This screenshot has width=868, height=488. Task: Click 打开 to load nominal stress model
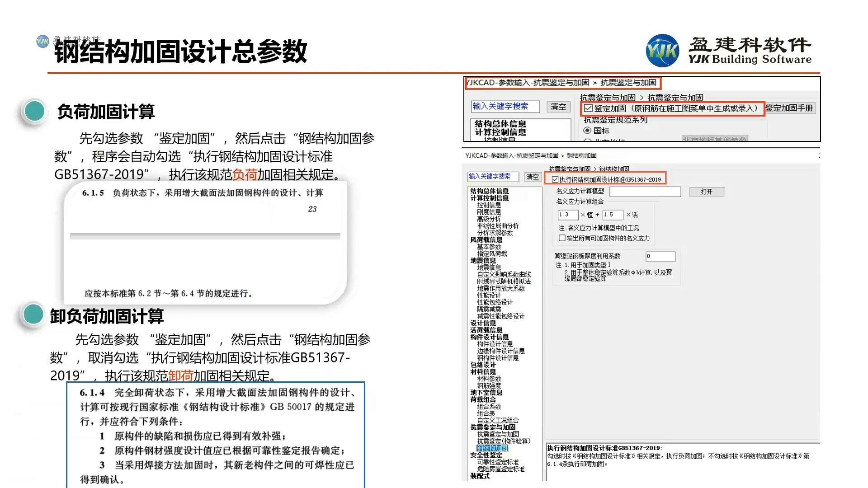point(706,192)
